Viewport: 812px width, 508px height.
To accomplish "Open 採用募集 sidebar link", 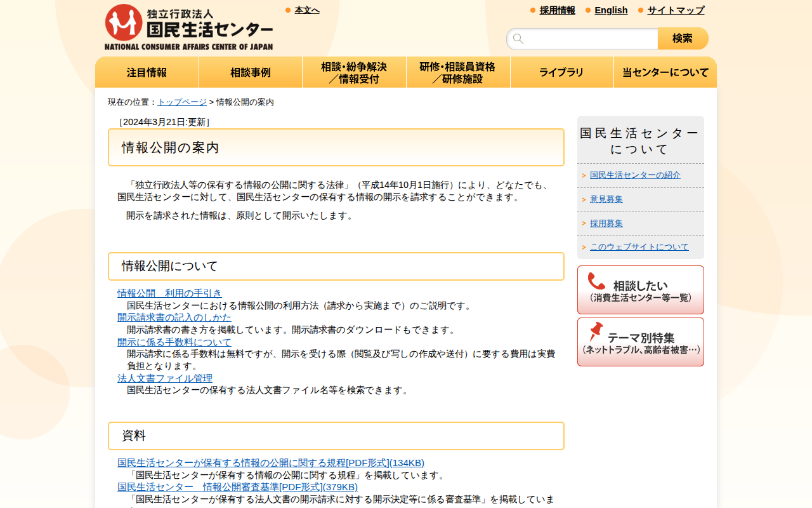I will click(606, 224).
